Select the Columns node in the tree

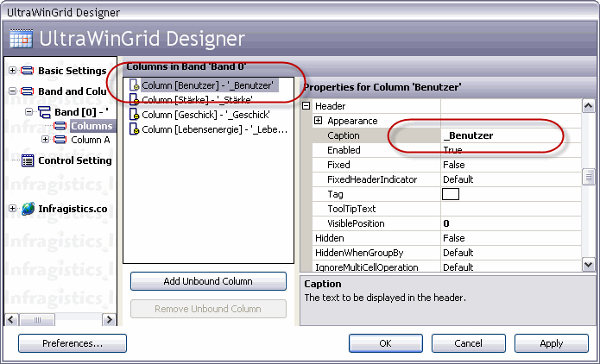point(91,126)
